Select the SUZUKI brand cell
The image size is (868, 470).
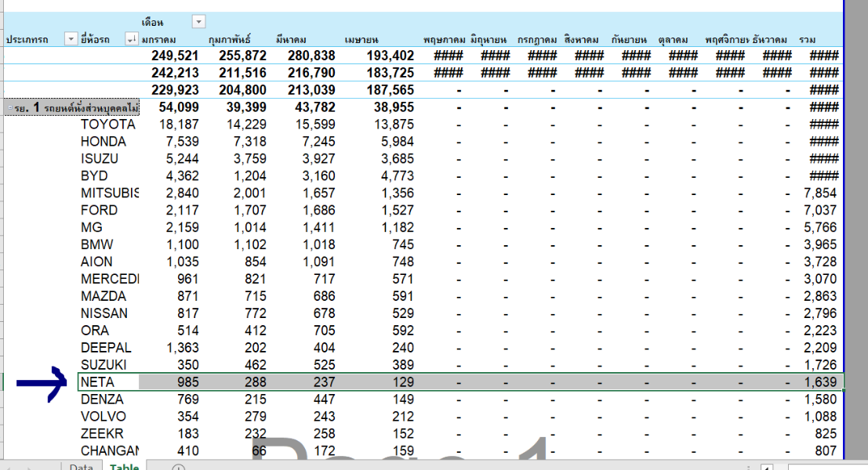coord(104,364)
